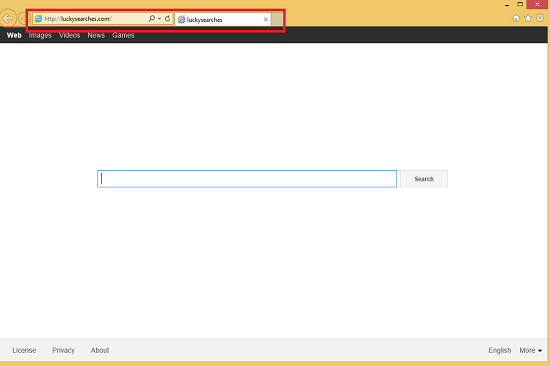Click the Home icon

tap(516, 18)
